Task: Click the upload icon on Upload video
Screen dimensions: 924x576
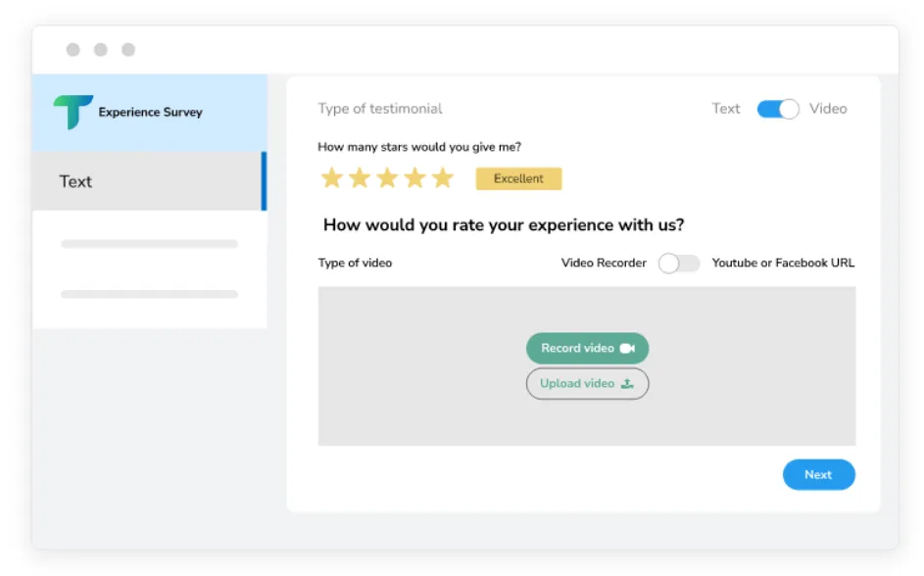Action: pos(627,384)
